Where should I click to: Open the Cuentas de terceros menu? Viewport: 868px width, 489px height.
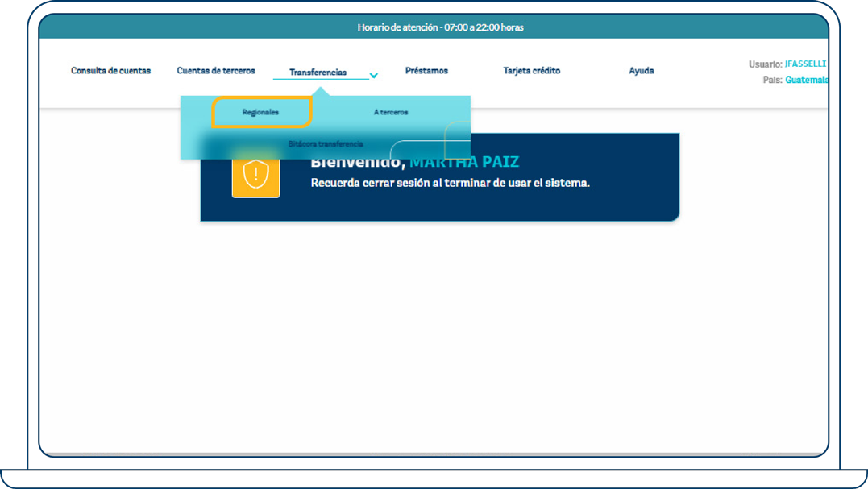coord(216,70)
